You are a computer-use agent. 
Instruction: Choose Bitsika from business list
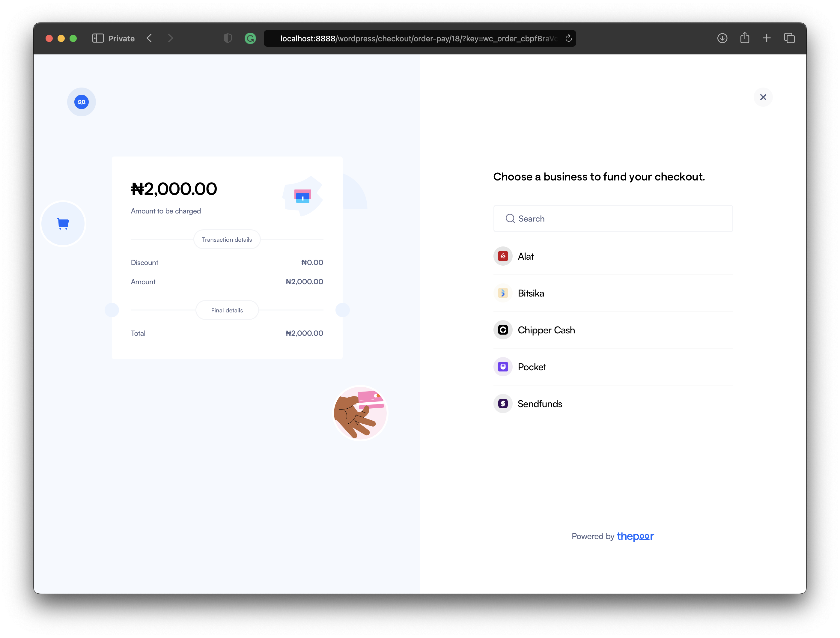[613, 293]
